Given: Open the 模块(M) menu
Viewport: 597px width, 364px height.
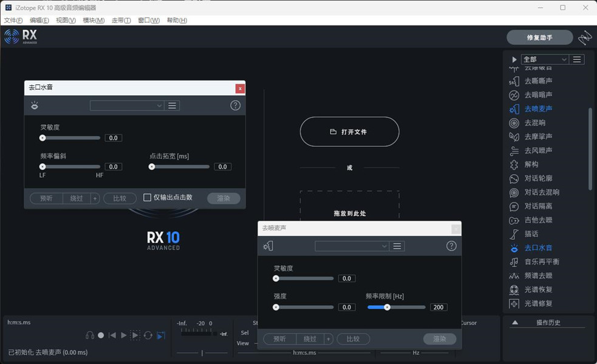Looking at the screenshot, I should (x=94, y=20).
